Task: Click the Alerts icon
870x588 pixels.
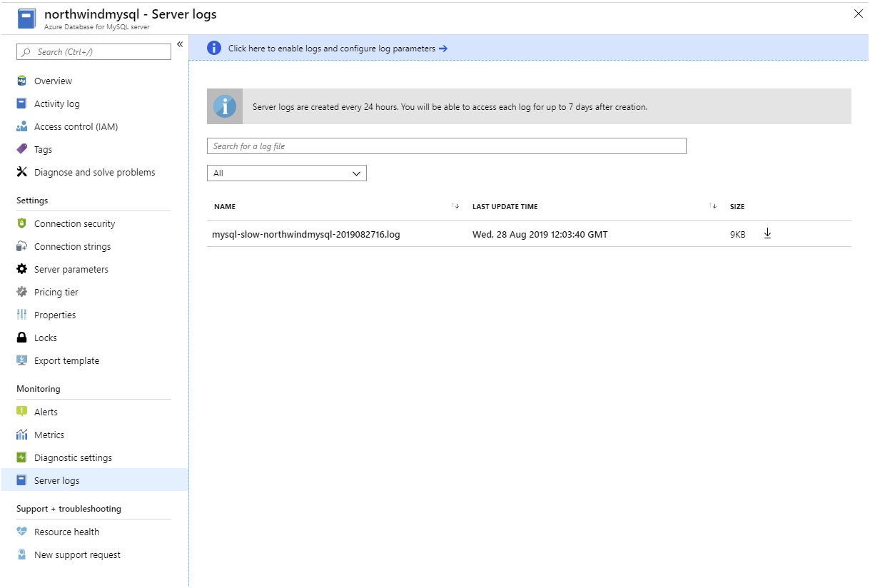Action: point(21,412)
